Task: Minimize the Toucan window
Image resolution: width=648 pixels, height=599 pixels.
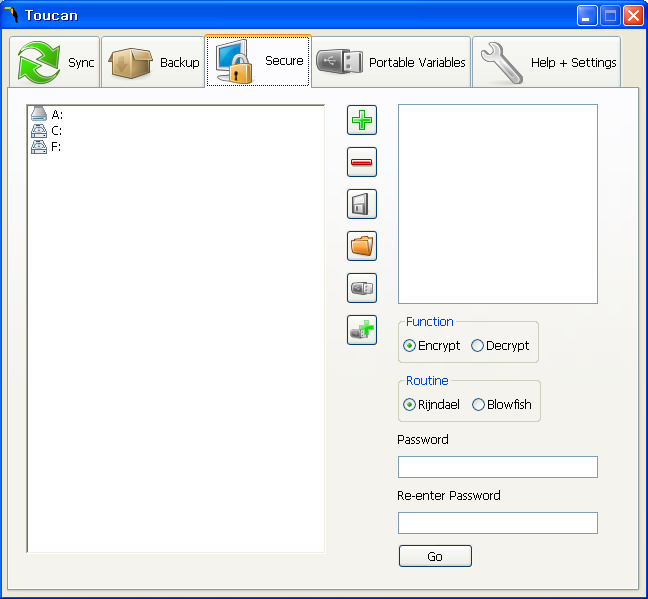Action: click(587, 16)
